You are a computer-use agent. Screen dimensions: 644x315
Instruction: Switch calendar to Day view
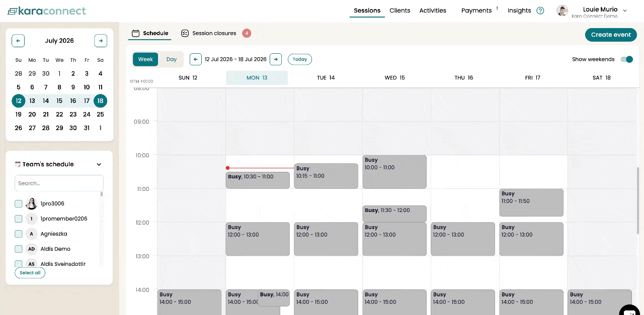pyautogui.click(x=172, y=59)
